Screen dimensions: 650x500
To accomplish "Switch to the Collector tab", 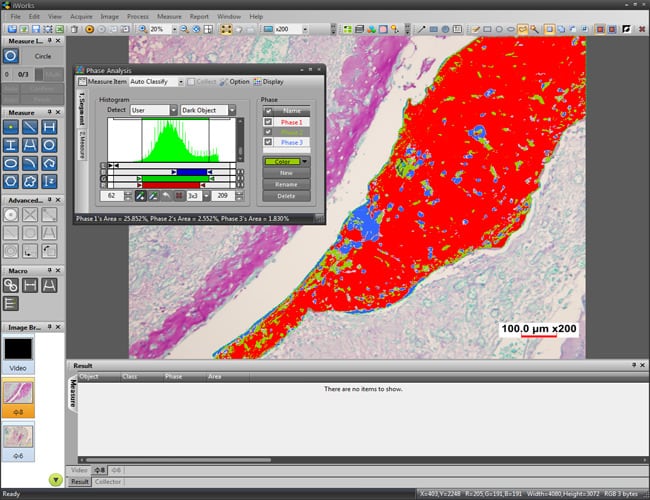I will tap(108, 481).
